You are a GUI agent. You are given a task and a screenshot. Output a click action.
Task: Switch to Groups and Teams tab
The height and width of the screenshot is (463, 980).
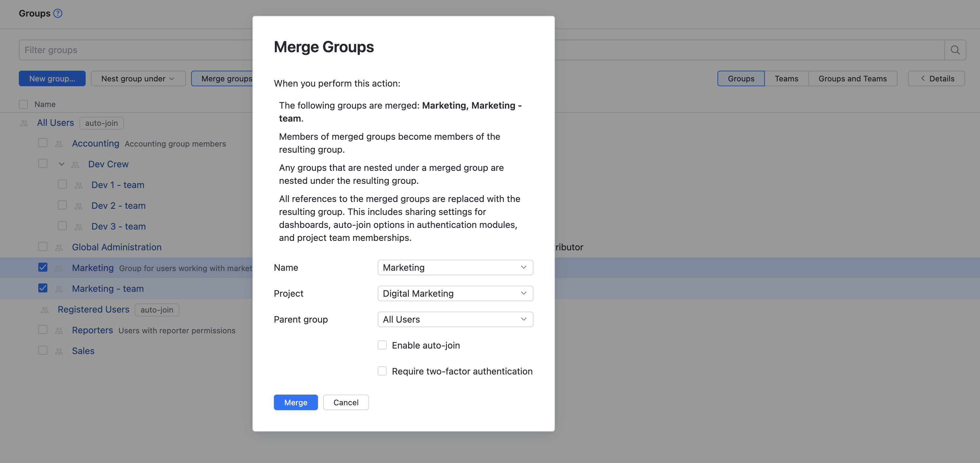[x=852, y=78]
